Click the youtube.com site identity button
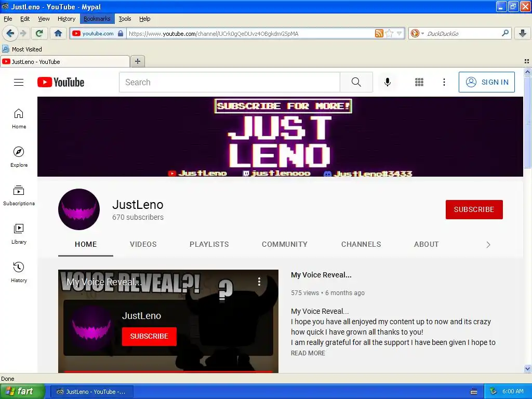 pyautogui.click(x=98, y=33)
